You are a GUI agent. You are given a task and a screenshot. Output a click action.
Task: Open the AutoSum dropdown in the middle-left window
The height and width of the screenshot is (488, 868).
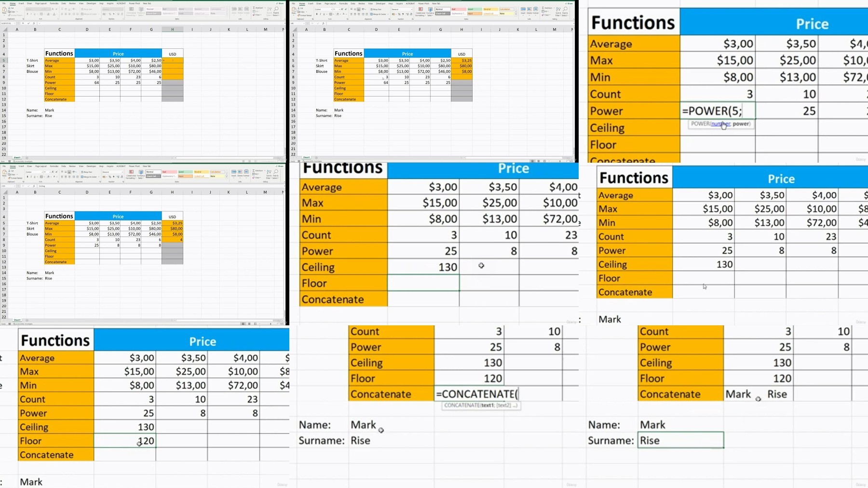click(265, 170)
